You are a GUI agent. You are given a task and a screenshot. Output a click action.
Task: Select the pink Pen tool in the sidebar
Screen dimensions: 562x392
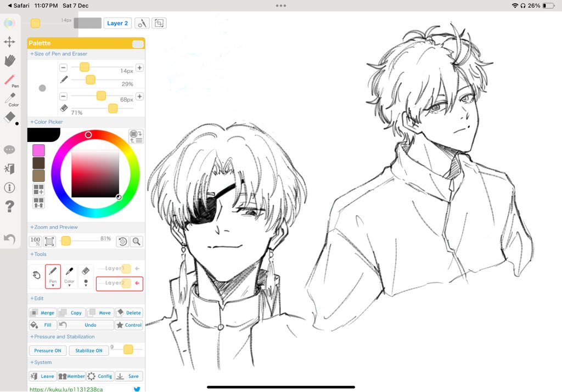(x=11, y=81)
